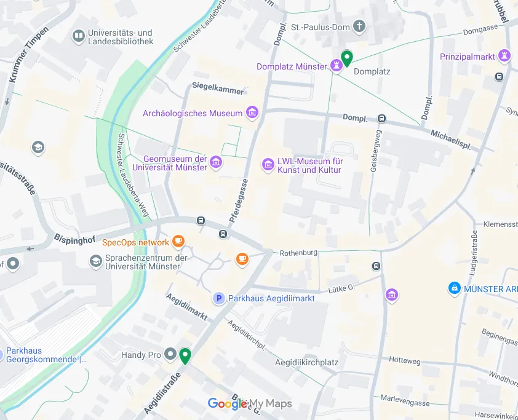Viewport: 518px width, 420px height.
Task: Click the Universitäts- und Landesbibliothek library icon
Action: point(79,37)
